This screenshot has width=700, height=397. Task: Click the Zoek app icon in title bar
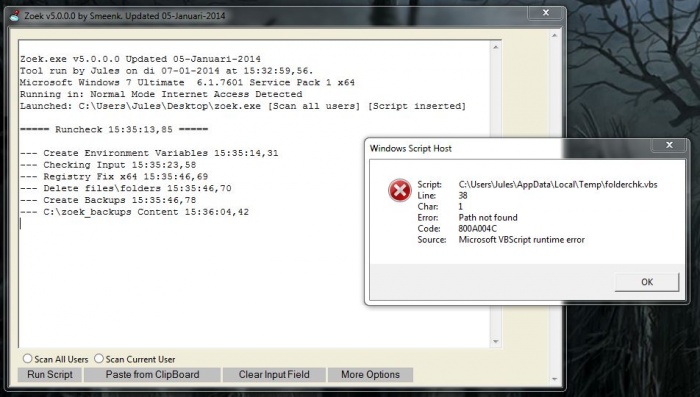point(15,16)
